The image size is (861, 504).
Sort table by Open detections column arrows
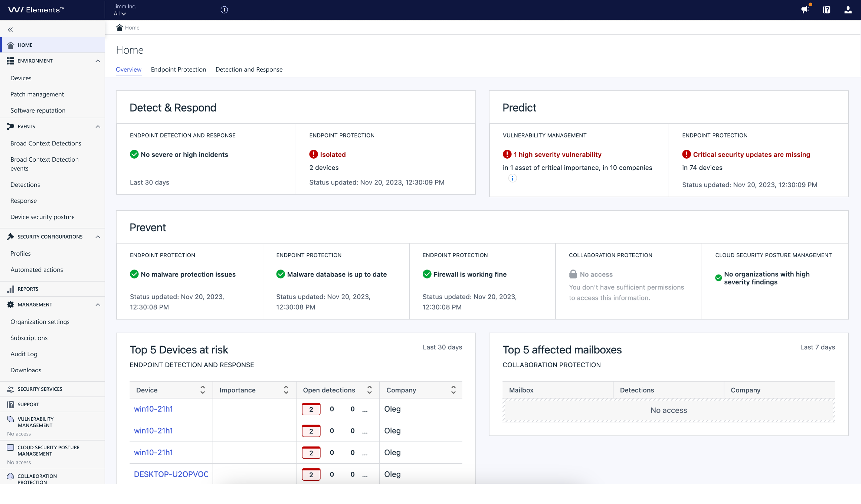[369, 390]
